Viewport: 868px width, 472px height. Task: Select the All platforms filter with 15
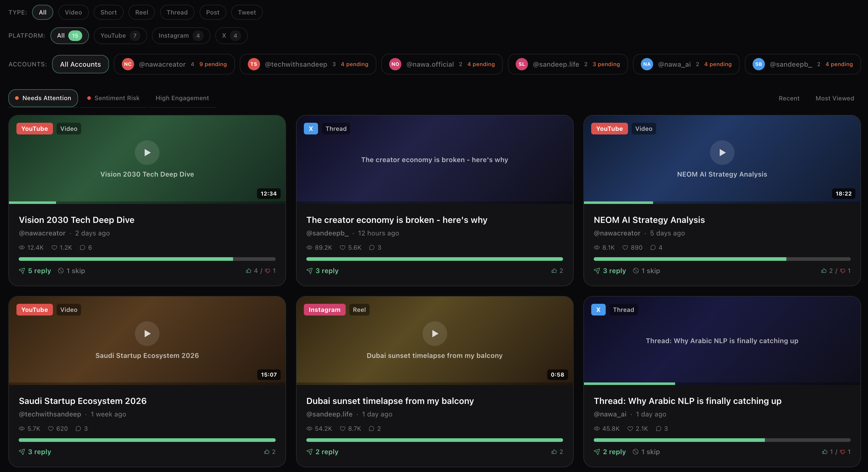pyautogui.click(x=69, y=36)
